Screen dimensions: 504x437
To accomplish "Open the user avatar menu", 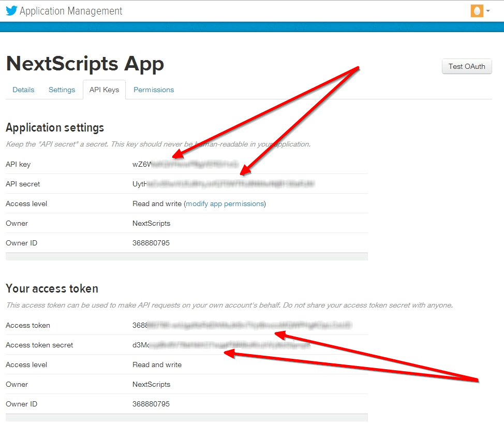I will tap(477, 10).
